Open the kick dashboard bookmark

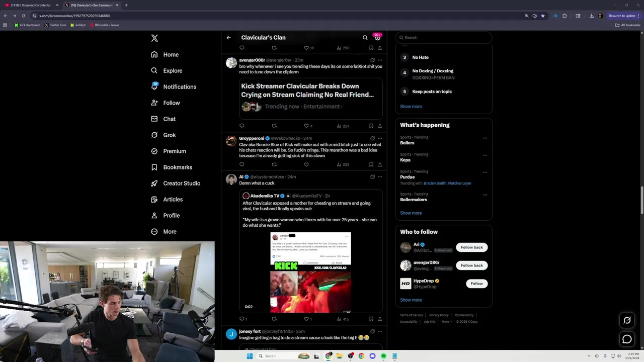(28, 25)
